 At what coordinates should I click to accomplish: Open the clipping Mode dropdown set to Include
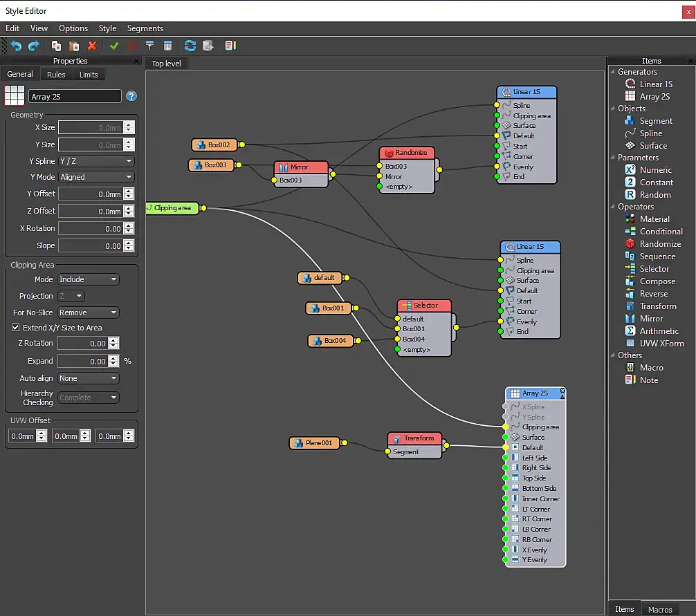(89, 279)
